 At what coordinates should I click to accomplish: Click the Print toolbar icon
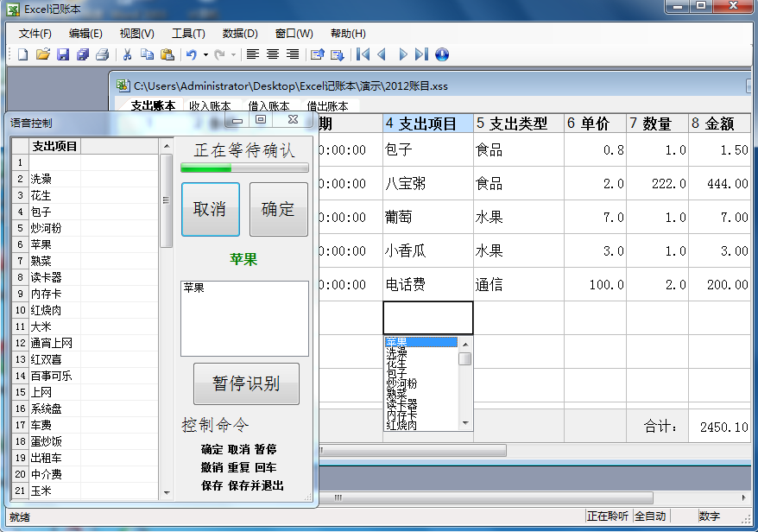[x=103, y=54]
